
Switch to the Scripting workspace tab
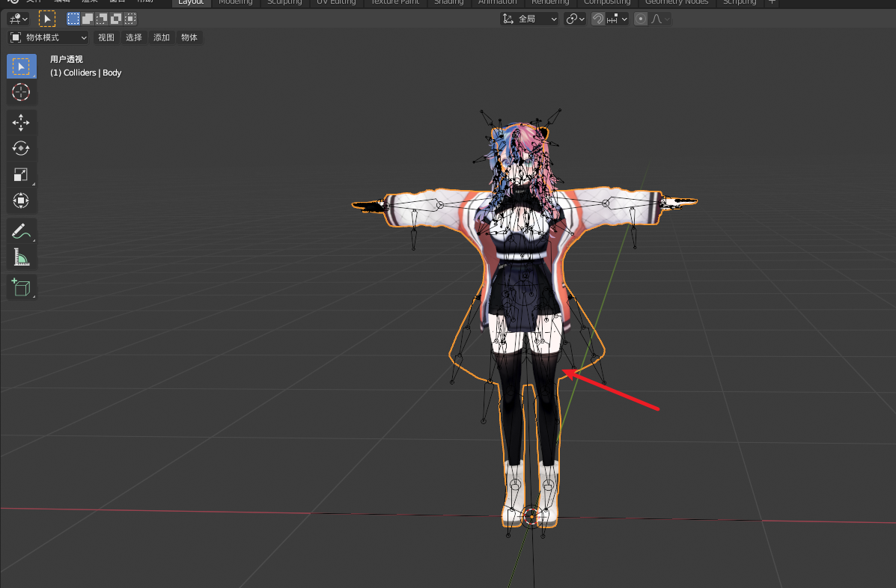pyautogui.click(x=740, y=3)
